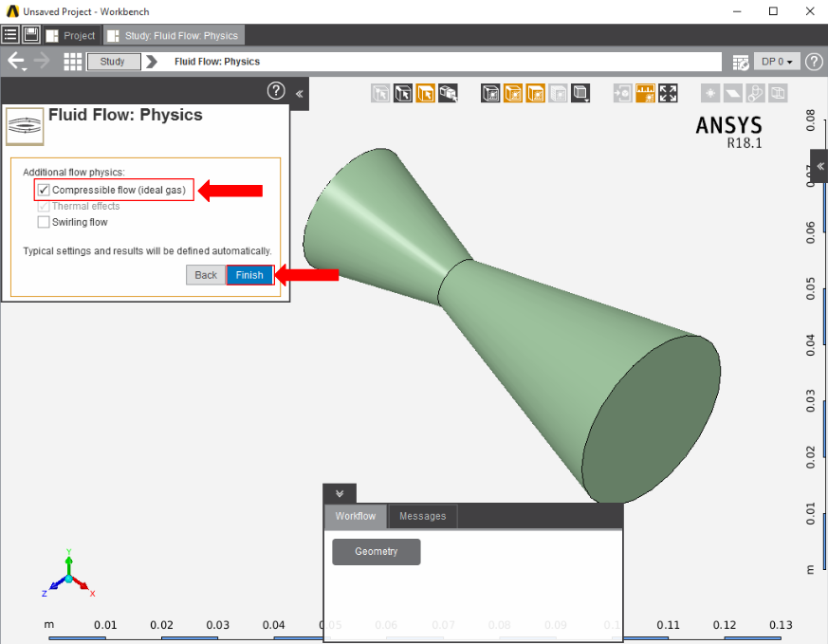Click the Fluid Flow: Physics breadcrumb text
The width and height of the screenshot is (828, 644).
[217, 62]
